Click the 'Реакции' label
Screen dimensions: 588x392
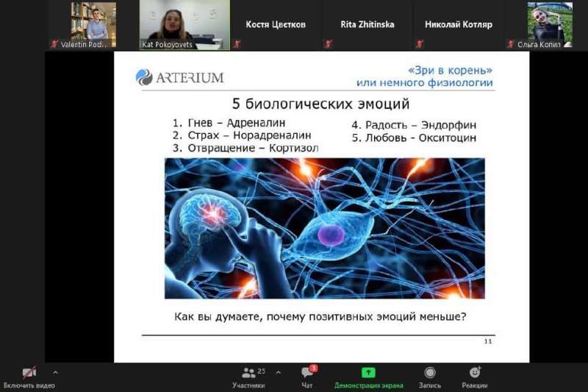[x=475, y=385]
